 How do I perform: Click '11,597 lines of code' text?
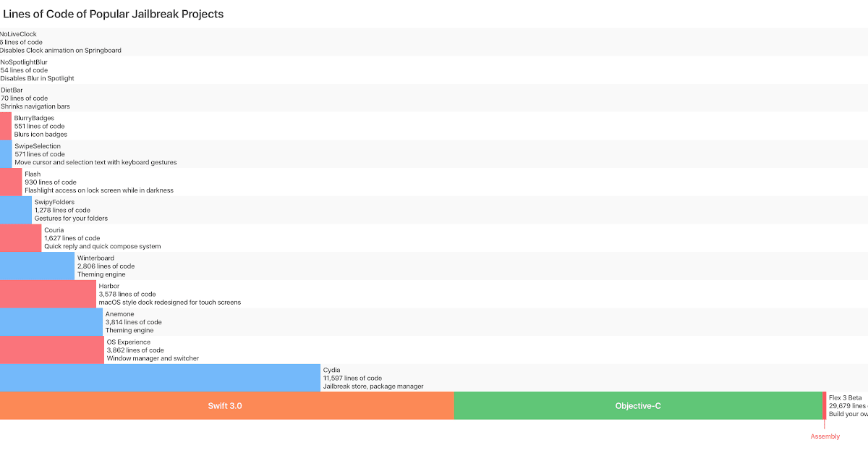pyautogui.click(x=352, y=378)
